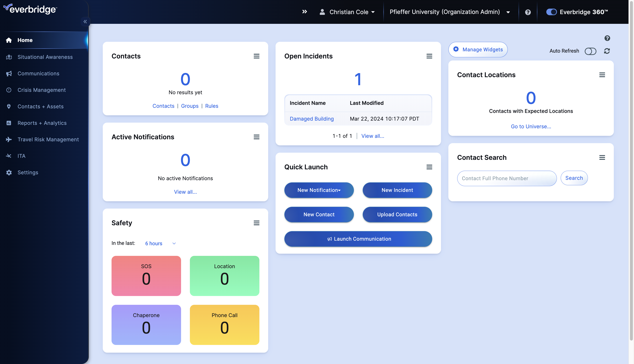Click the Last Modified column header
The image size is (634, 364).
(x=367, y=103)
